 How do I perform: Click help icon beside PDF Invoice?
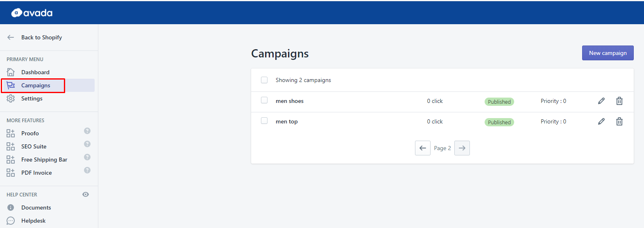[x=87, y=170]
